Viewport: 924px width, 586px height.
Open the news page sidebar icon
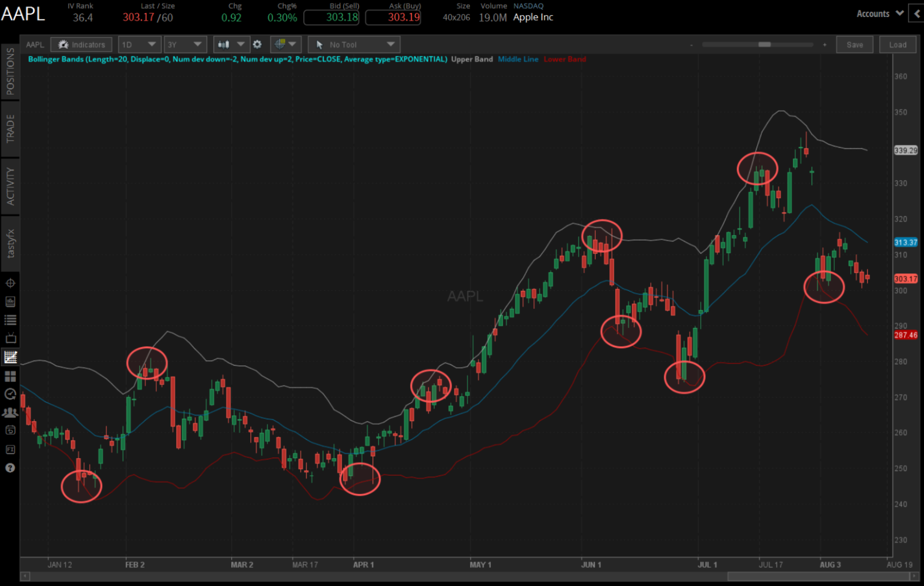coord(10,302)
